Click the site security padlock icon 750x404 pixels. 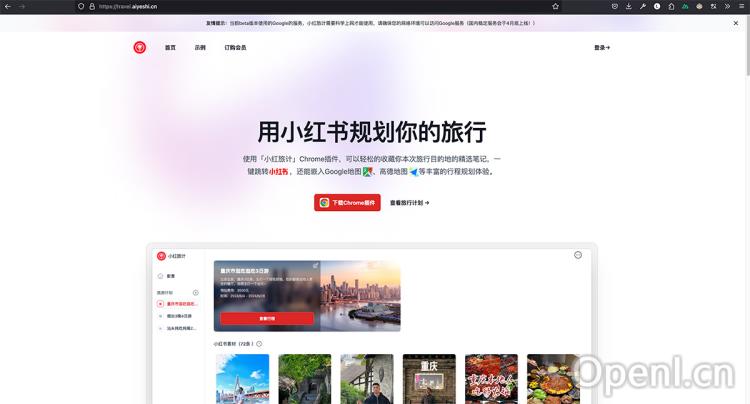pyautogui.click(x=92, y=7)
